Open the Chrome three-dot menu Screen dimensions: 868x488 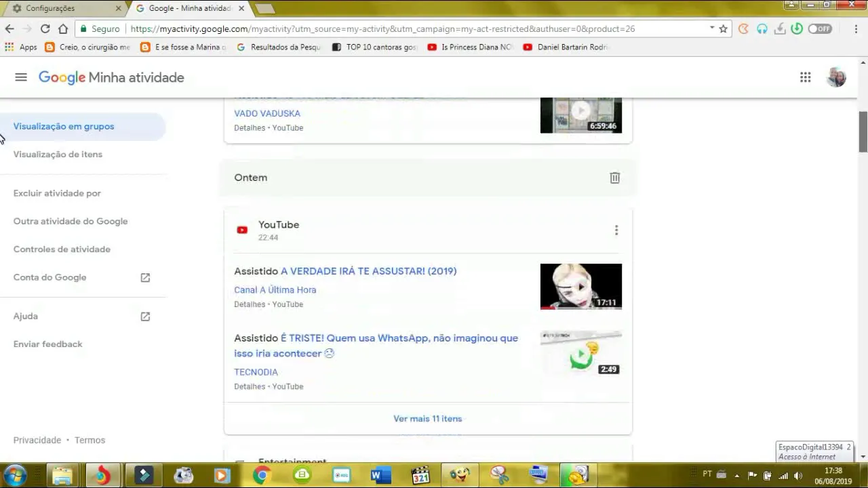857,28
